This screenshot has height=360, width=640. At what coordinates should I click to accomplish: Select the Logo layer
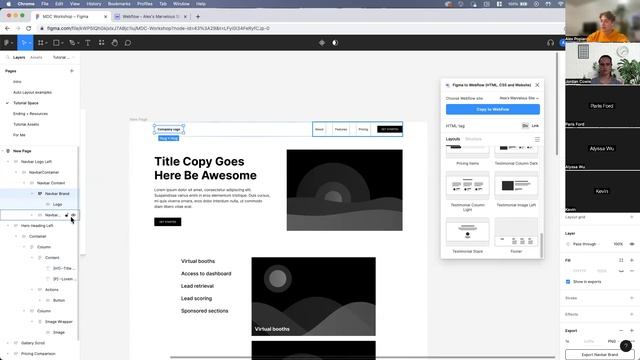[57, 204]
